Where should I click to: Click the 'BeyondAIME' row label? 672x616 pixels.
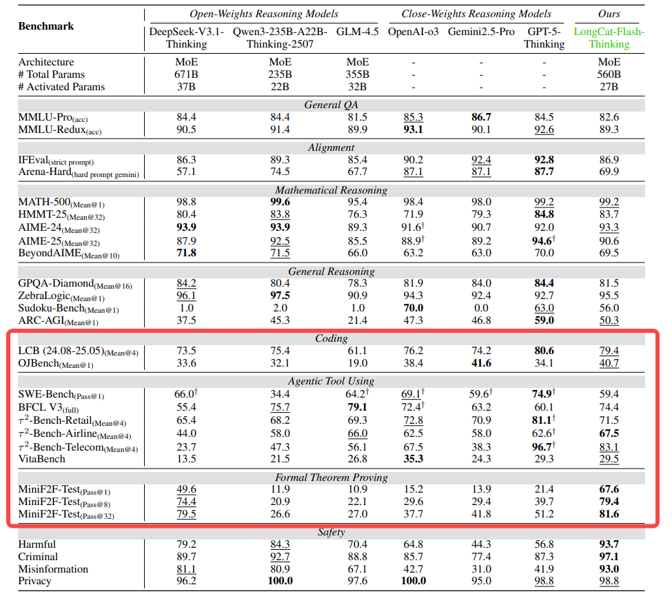(x=68, y=254)
